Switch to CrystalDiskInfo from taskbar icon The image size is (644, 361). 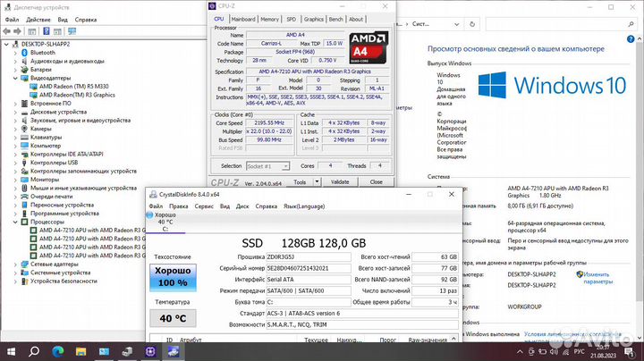point(174,351)
